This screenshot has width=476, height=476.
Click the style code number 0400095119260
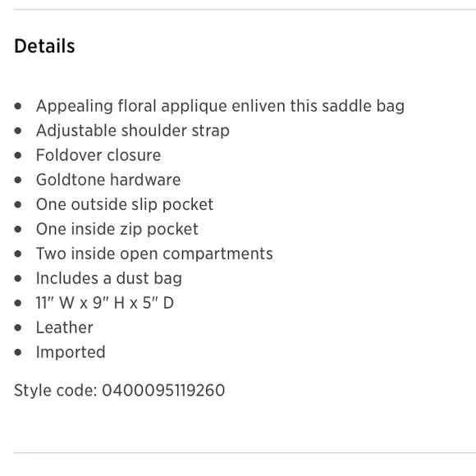[x=163, y=391]
